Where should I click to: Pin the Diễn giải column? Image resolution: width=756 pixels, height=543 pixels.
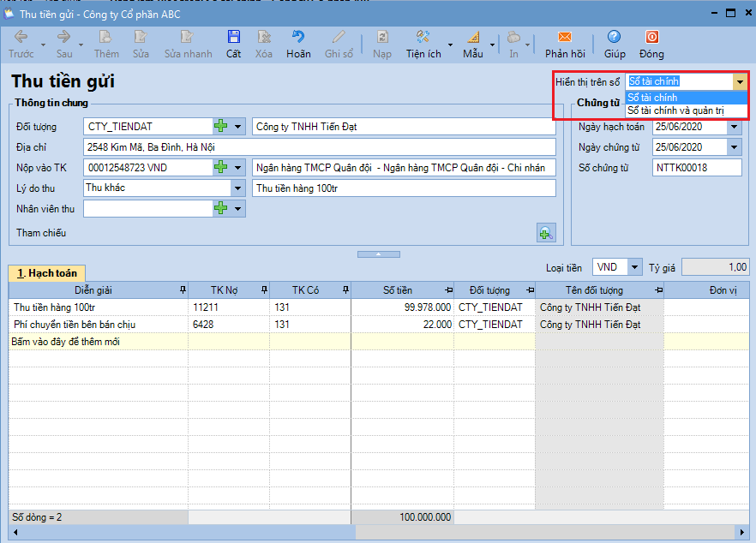pos(183,290)
